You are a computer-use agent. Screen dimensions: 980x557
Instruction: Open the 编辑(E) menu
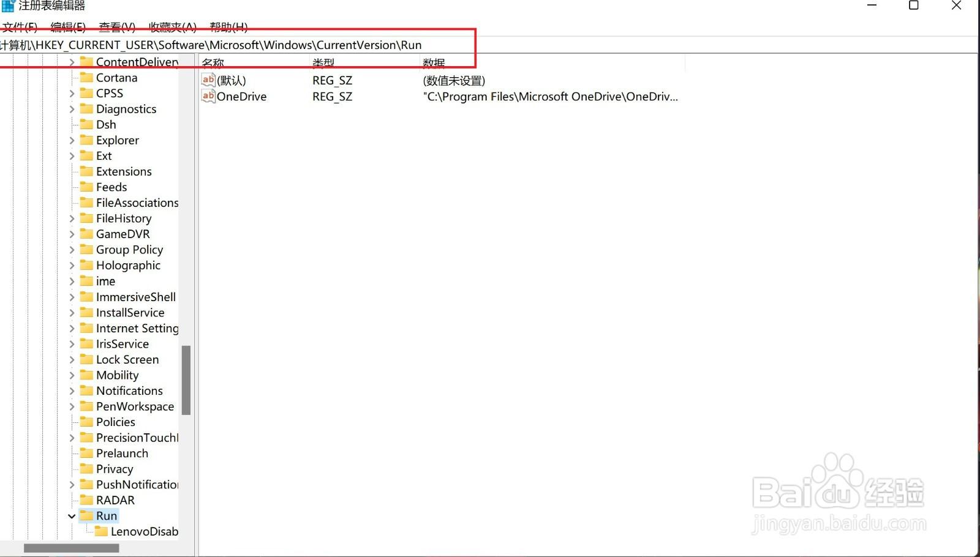coord(68,27)
